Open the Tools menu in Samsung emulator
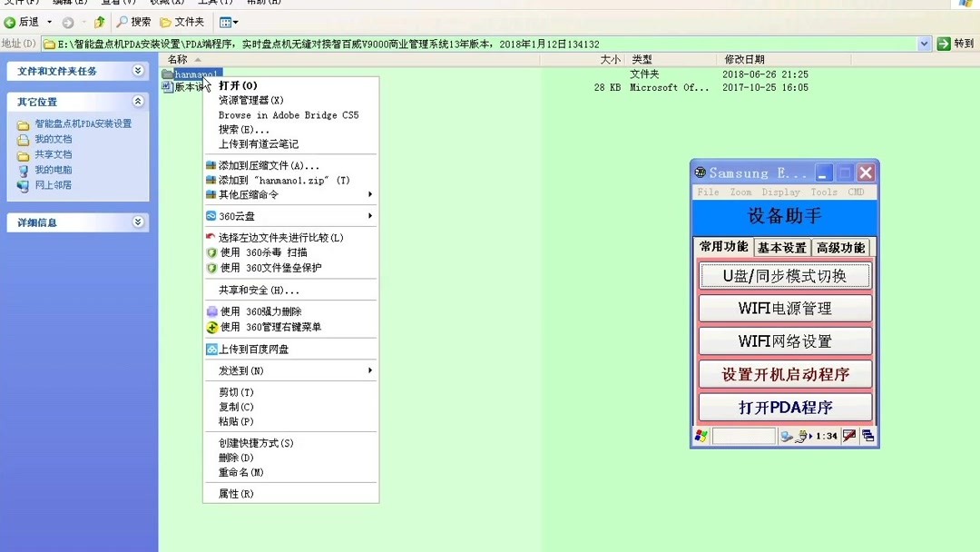 click(824, 192)
